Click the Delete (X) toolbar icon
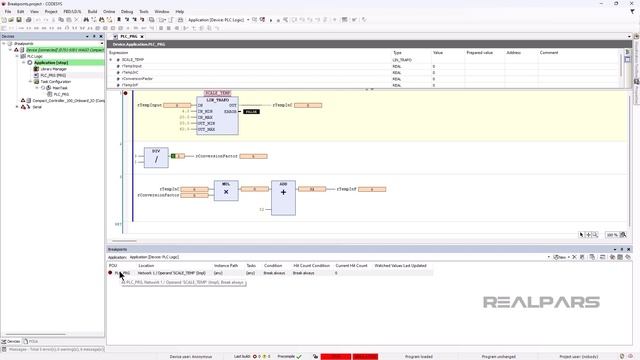640x360 pixels. pyautogui.click(x=76, y=20)
